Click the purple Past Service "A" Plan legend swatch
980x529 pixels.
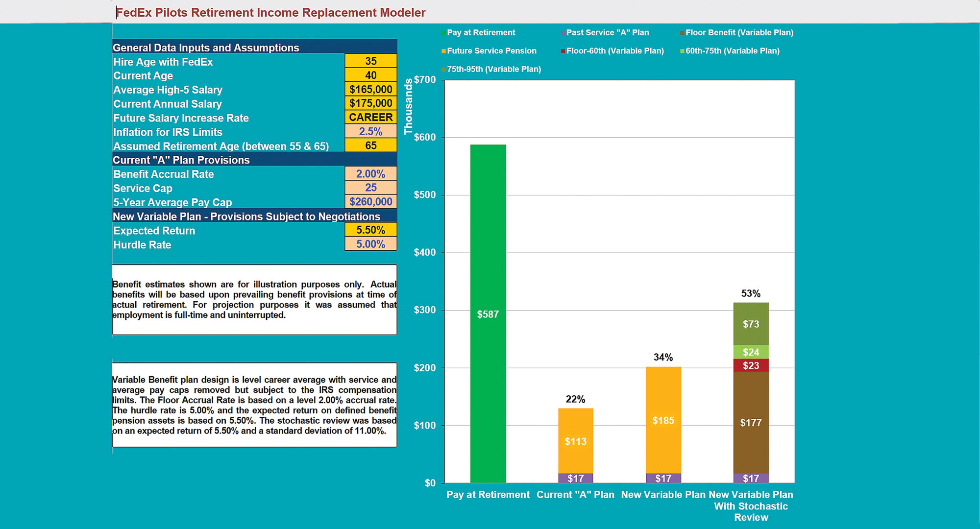click(563, 33)
